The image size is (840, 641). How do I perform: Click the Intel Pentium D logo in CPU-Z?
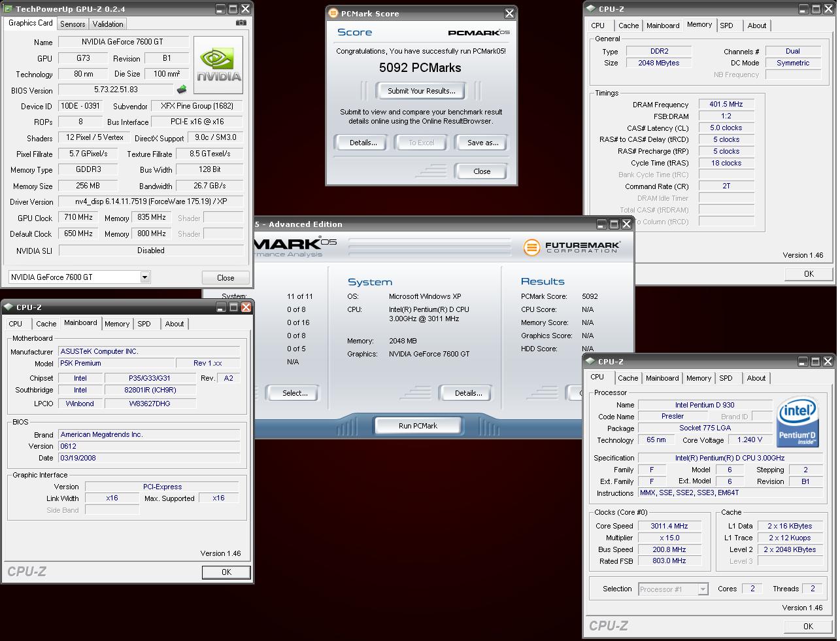point(797,423)
